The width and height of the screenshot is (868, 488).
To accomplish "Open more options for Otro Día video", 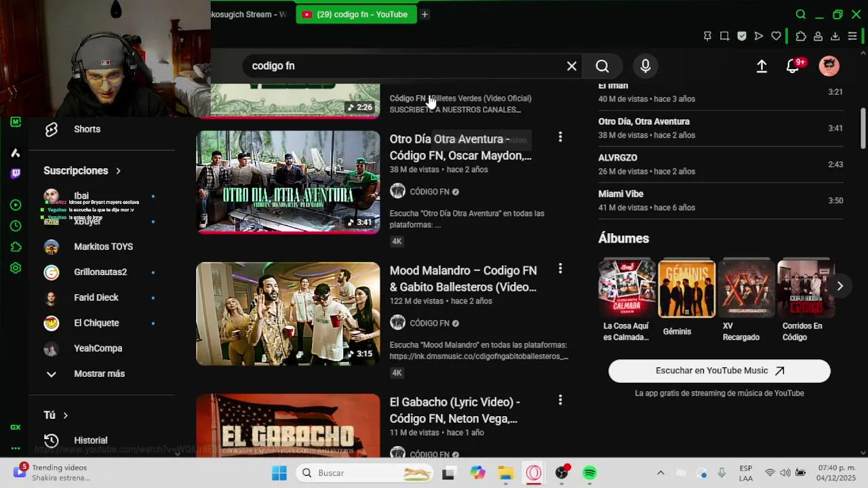I will click(560, 137).
